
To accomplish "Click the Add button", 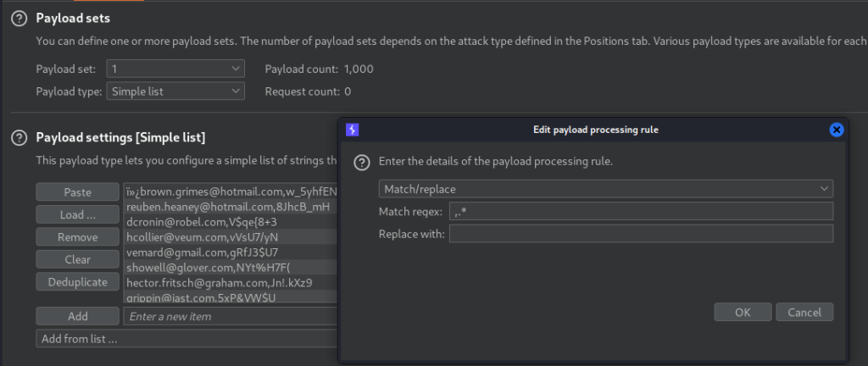I will coord(77,316).
